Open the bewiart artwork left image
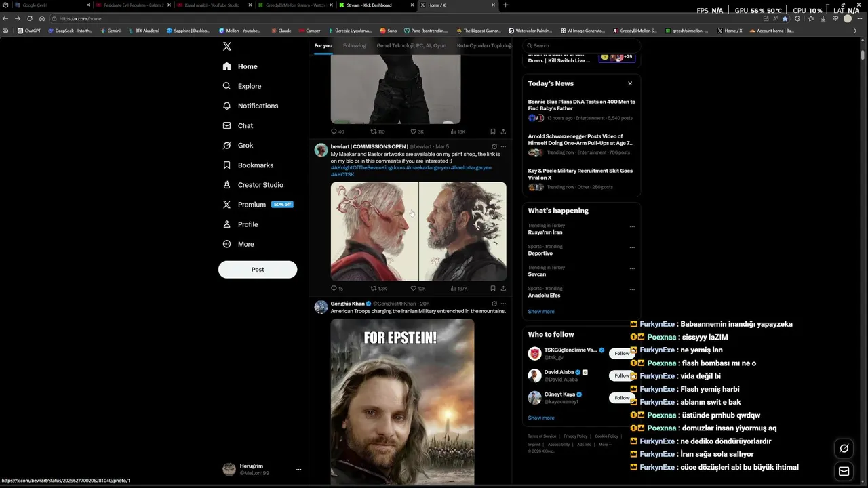 pyautogui.click(x=374, y=231)
